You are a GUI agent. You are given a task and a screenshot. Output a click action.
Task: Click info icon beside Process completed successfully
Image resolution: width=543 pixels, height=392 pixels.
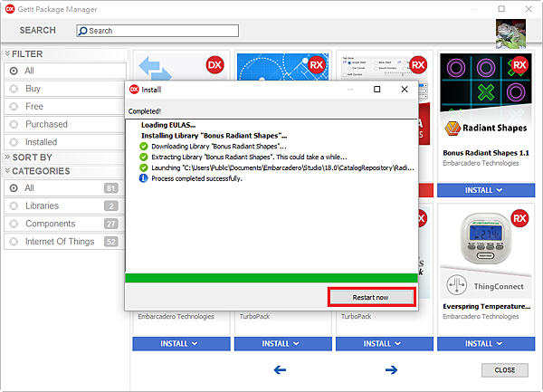click(143, 178)
